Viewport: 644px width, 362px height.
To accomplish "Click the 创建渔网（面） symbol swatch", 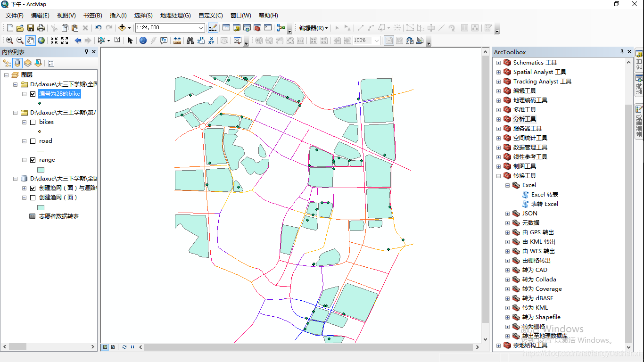I will 41,207.
